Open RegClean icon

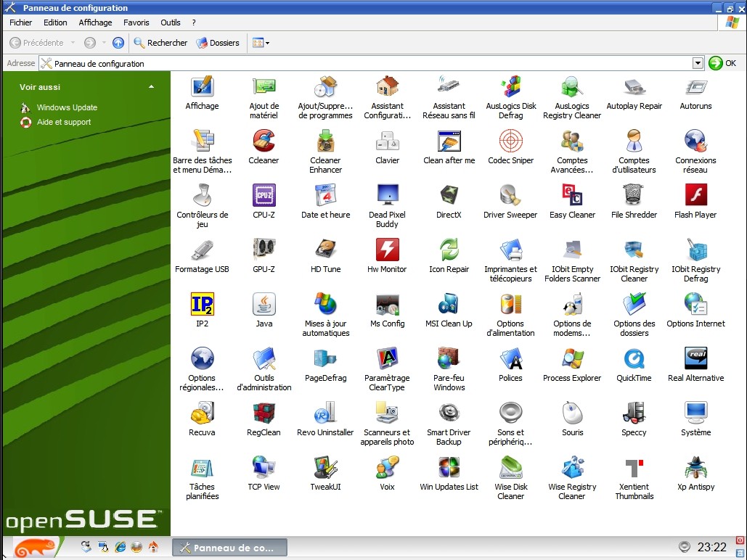coord(264,413)
